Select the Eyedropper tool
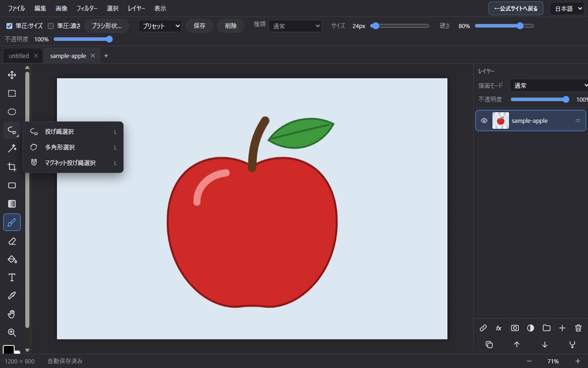The width and height of the screenshot is (588, 368). pyautogui.click(x=12, y=296)
